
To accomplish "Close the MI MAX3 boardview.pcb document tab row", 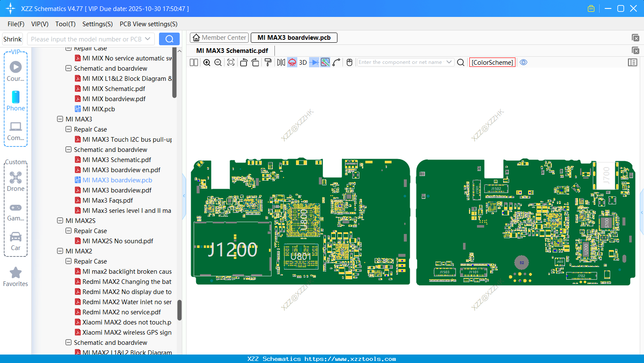I will [635, 38].
